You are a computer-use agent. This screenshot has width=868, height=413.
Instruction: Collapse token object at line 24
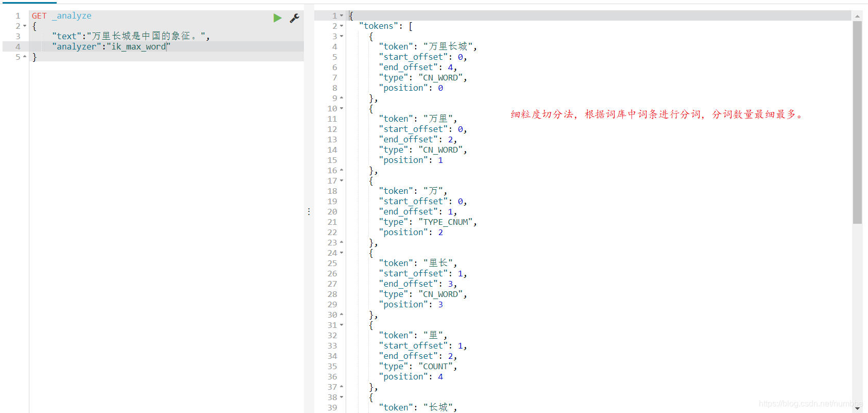pos(342,253)
